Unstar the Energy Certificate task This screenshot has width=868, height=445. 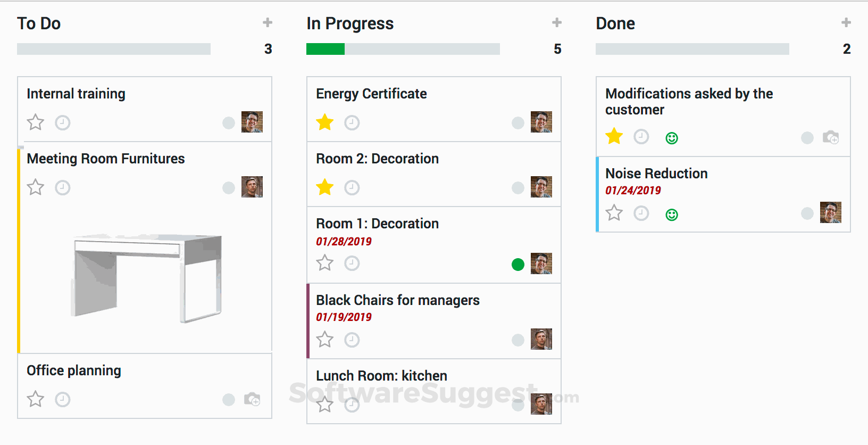coord(325,122)
